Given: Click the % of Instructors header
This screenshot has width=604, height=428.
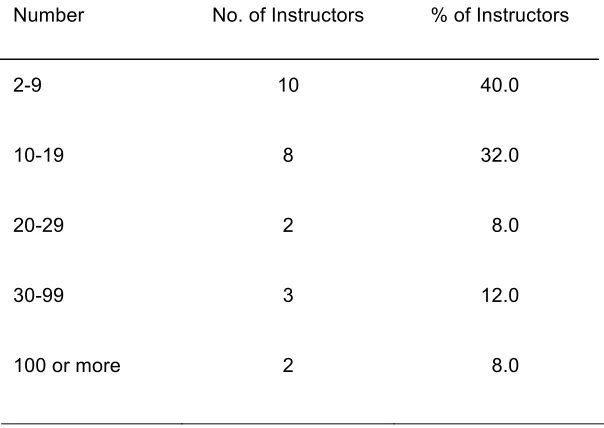Looking at the screenshot, I should 500,15.
